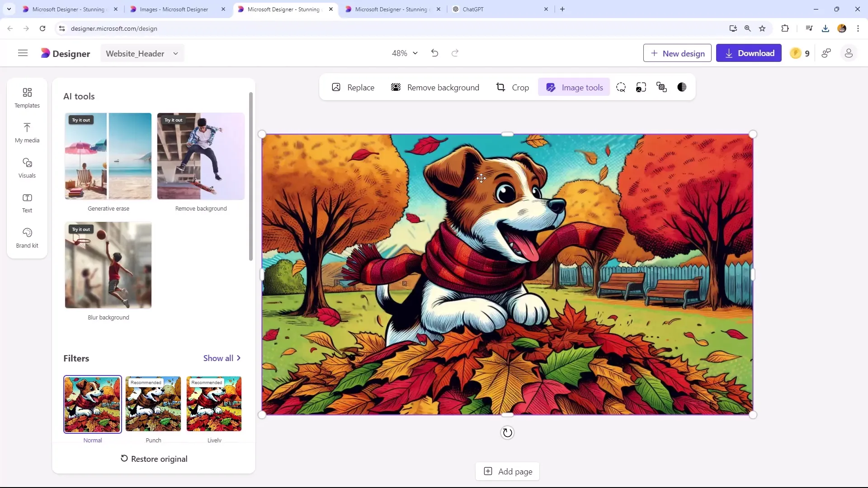Open the Blur background AI tool

[x=108, y=265]
